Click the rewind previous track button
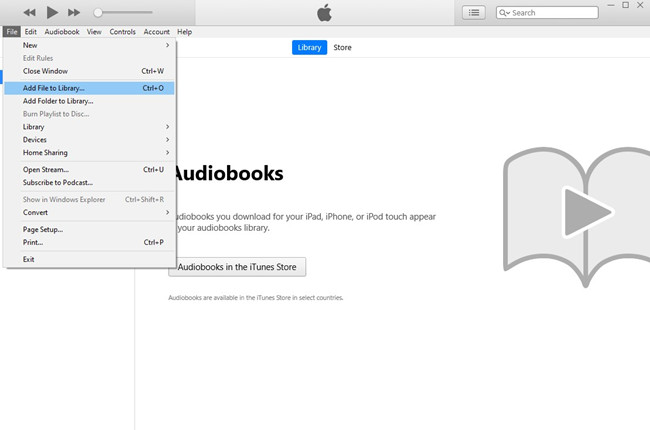The height and width of the screenshot is (430, 650). [x=29, y=12]
